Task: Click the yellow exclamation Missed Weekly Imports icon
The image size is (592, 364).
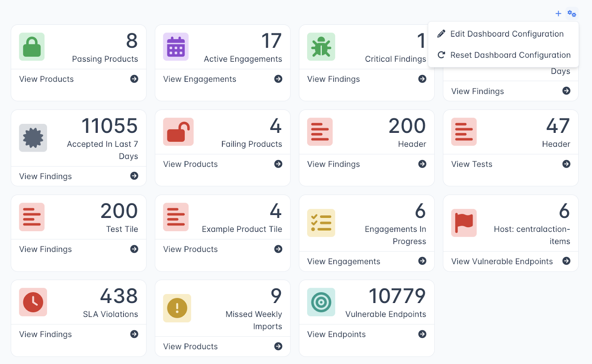Action: (x=177, y=308)
